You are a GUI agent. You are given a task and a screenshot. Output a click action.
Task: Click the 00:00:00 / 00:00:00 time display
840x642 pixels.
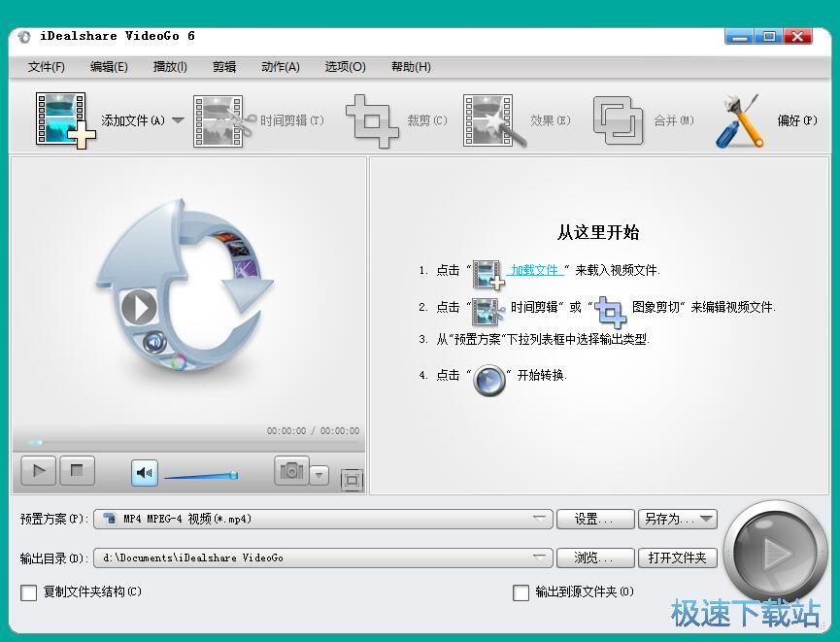click(314, 431)
